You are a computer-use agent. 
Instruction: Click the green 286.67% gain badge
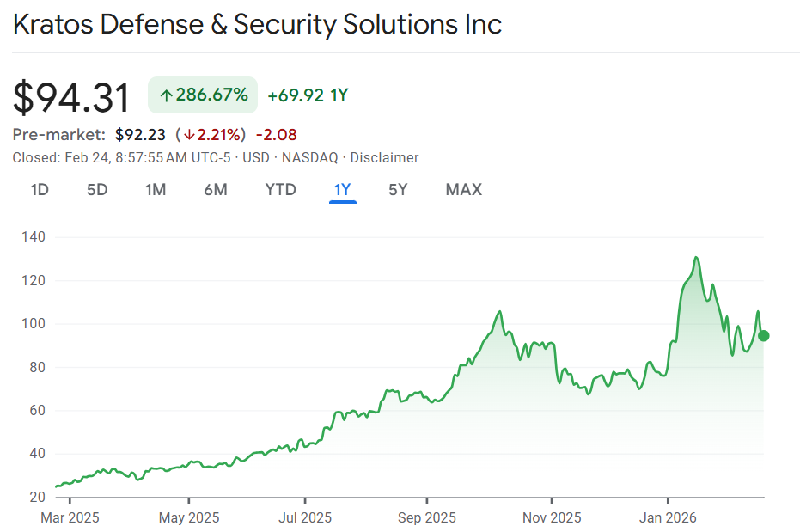click(x=203, y=95)
